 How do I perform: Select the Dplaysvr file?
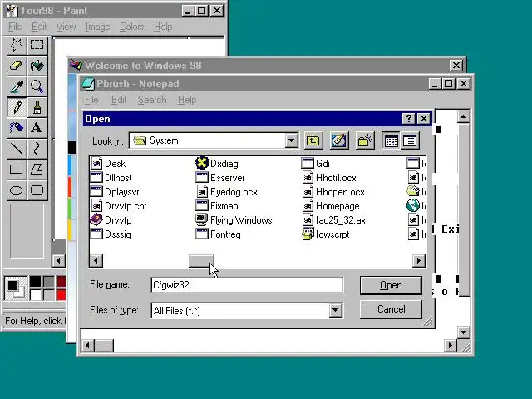pyautogui.click(x=115, y=192)
